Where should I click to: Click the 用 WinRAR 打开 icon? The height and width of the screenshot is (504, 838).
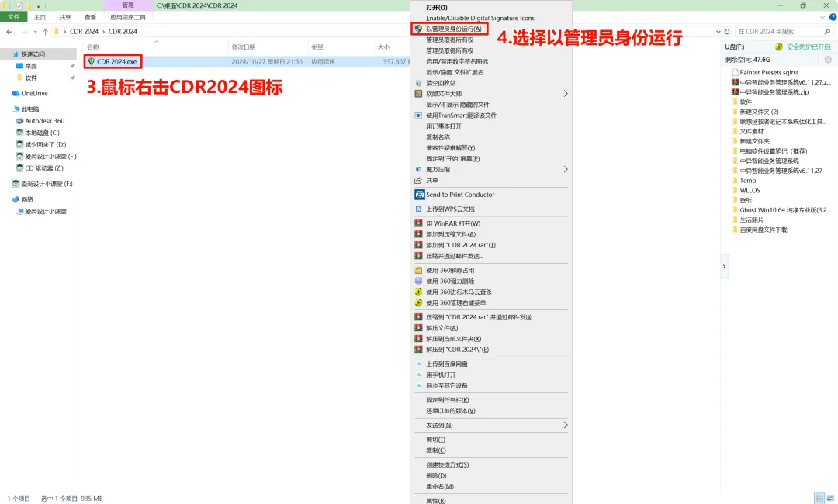pos(418,223)
